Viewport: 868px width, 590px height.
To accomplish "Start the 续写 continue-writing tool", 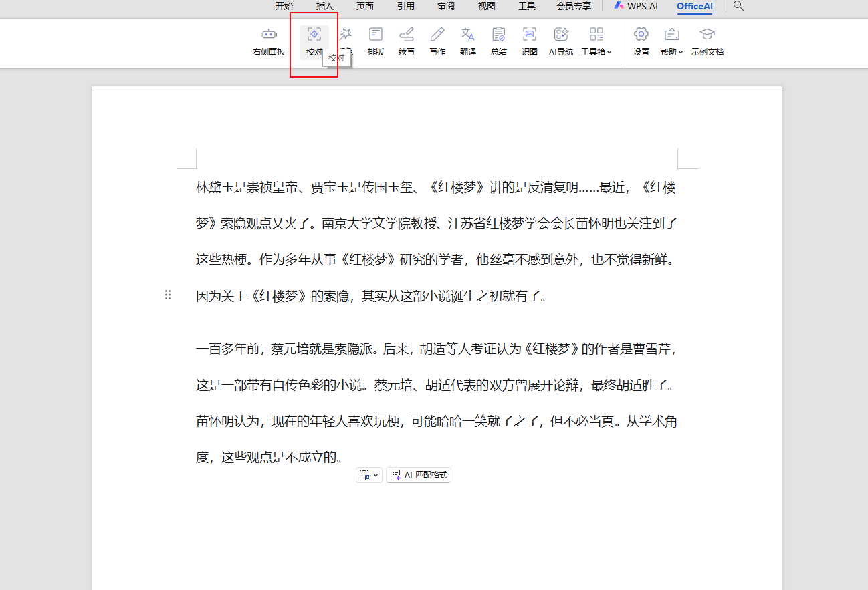I will pos(406,41).
